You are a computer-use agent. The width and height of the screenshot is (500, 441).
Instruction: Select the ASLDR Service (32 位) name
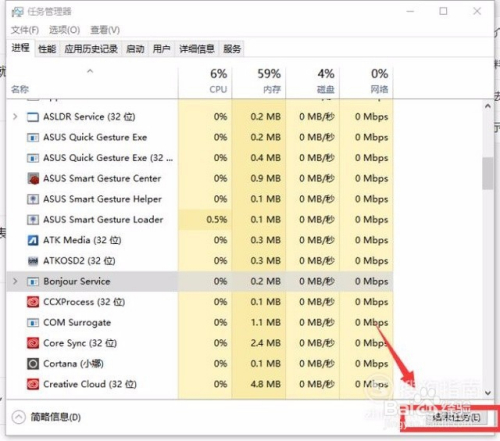89,117
